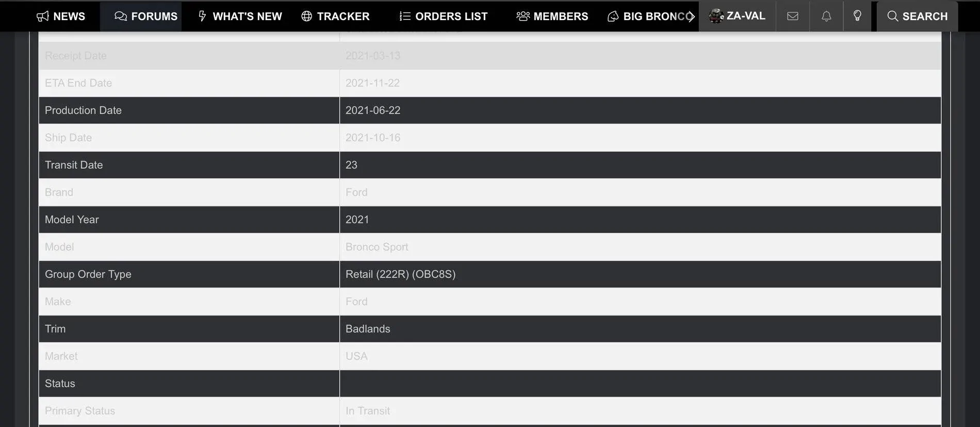Open the Search panel

coord(917,17)
